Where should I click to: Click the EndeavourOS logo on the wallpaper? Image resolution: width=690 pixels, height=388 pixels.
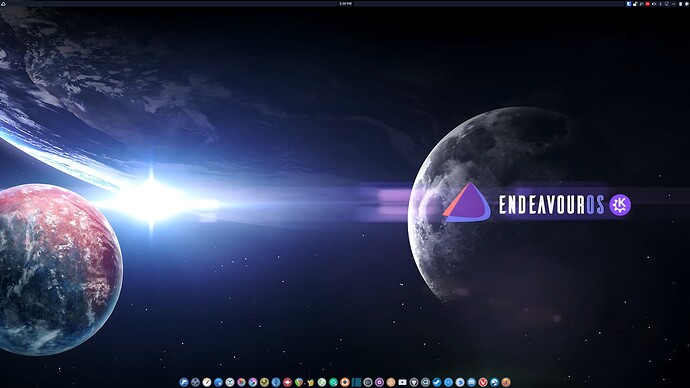tap(466, 202)
